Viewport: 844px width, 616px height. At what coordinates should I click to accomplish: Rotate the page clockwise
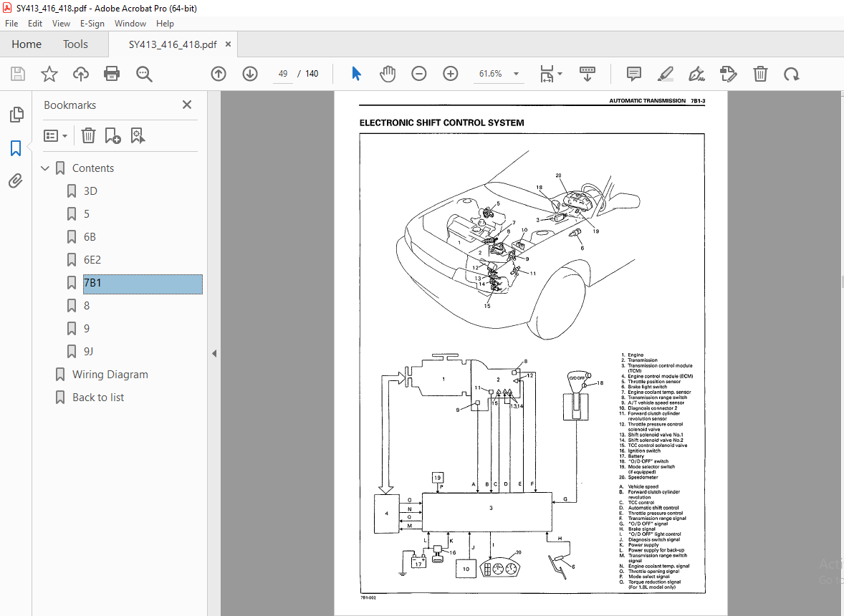pyautogui.click(x=791, y=74)
